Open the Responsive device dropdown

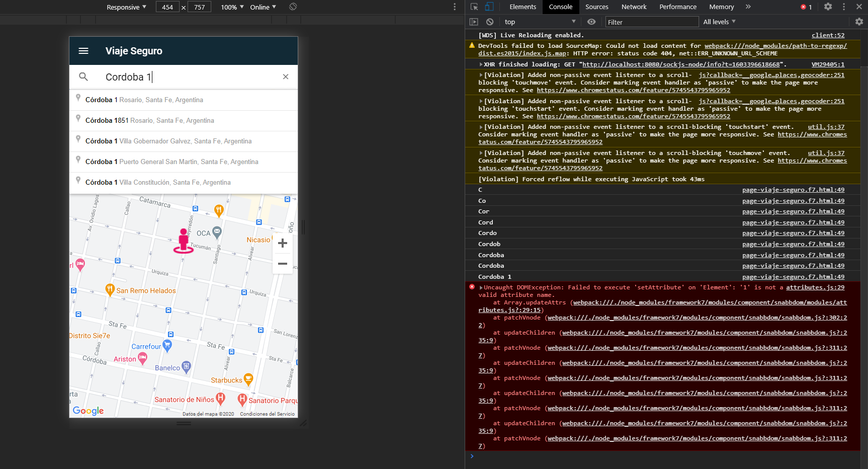(x=126, y=7)
